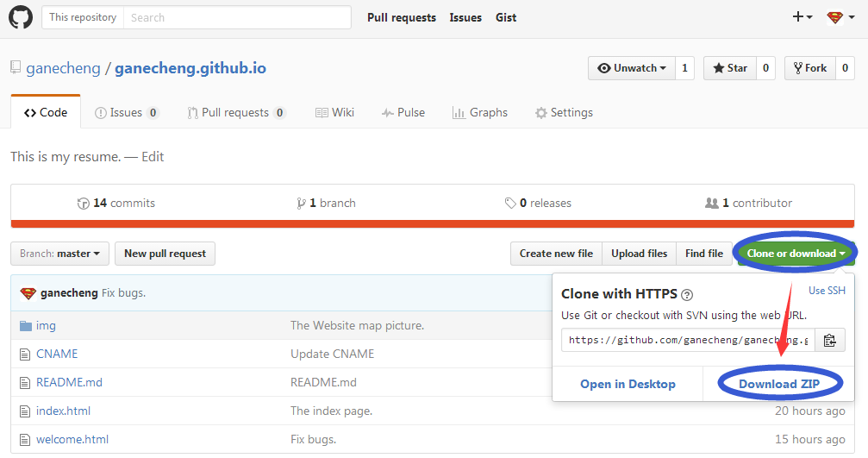Switch to the Pull requests tab
The height and width of the screenshot is (458, 868).
(236, 112)
